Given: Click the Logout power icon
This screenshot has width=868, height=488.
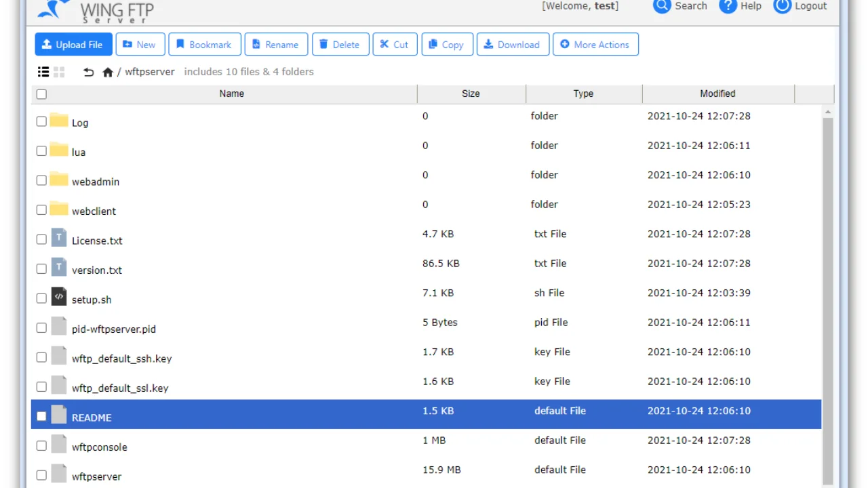Looking at the screenshot, I should (782, 5).
